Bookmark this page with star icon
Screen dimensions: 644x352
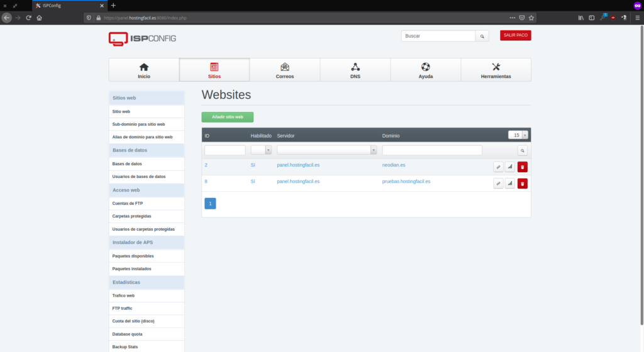531,18
